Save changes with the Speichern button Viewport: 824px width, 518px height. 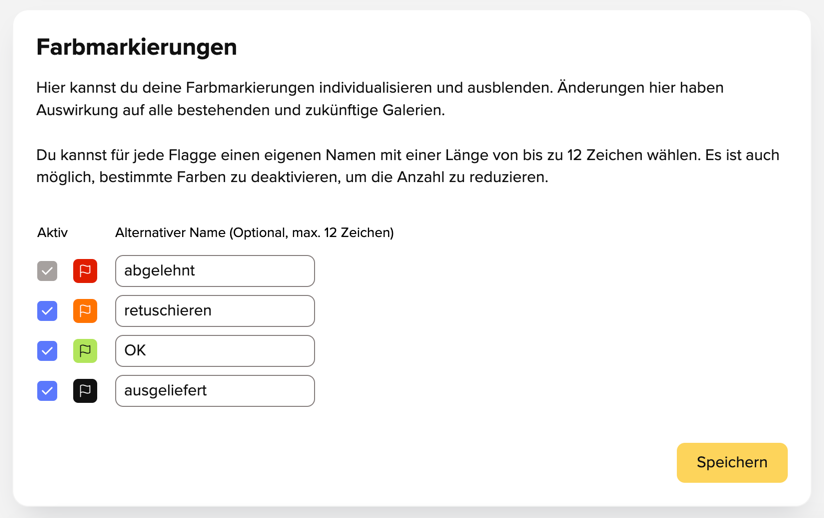732,463
